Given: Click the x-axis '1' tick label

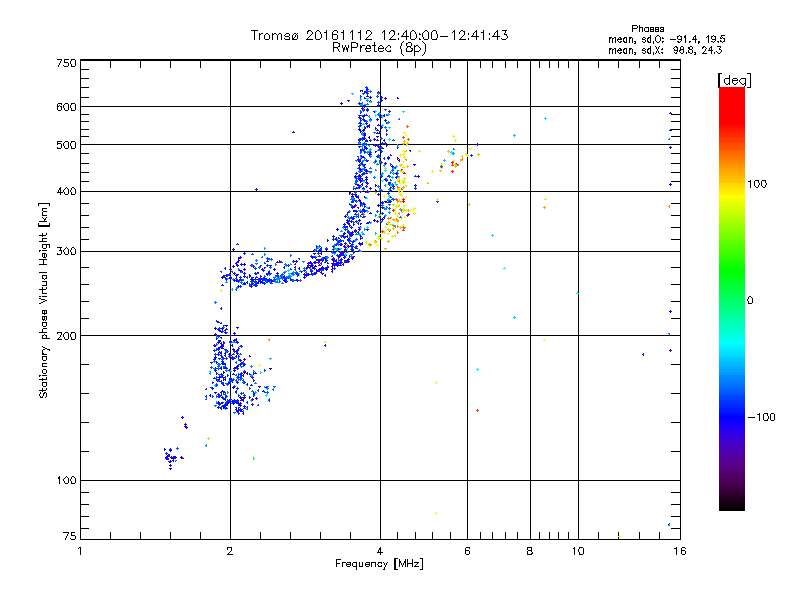Looking at the screenshot, I should point(80,551).
